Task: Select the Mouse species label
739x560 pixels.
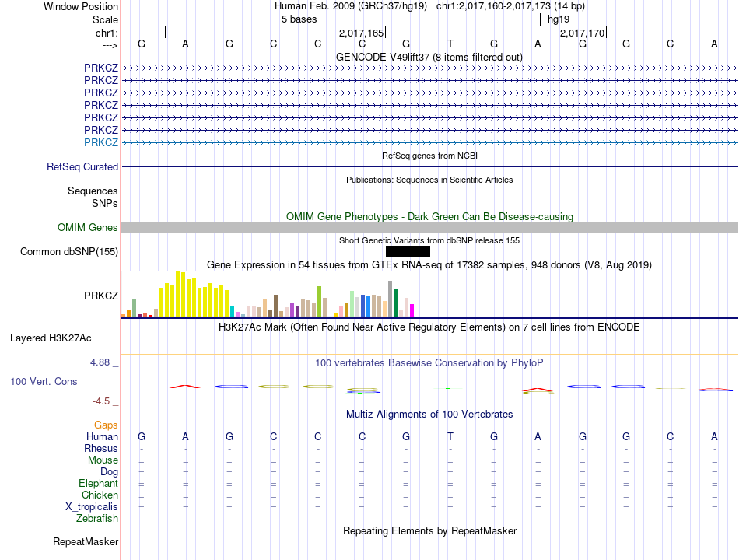Action: coord(103,460)
